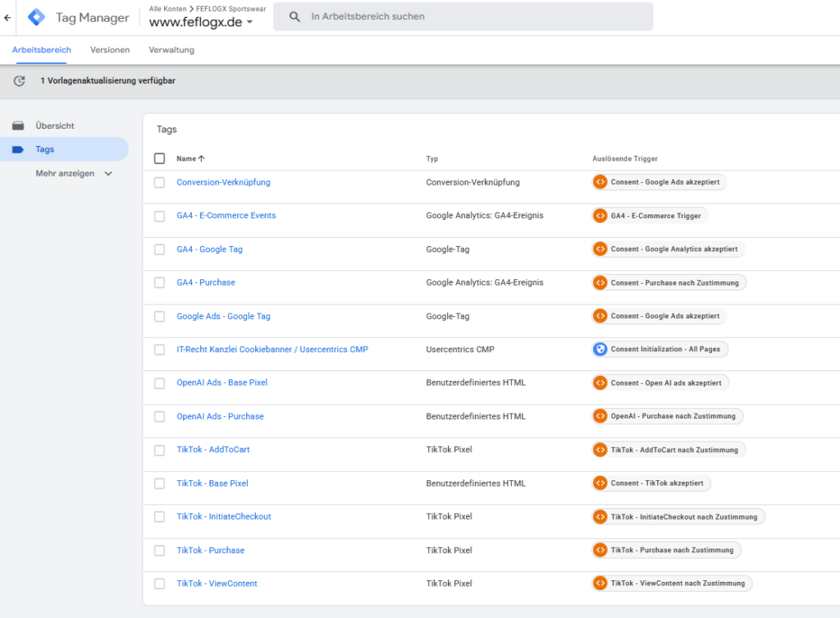840x618 pixels.
Task: Check the GA4 - Purchase checkbox
Action: [x=160, y=283]
